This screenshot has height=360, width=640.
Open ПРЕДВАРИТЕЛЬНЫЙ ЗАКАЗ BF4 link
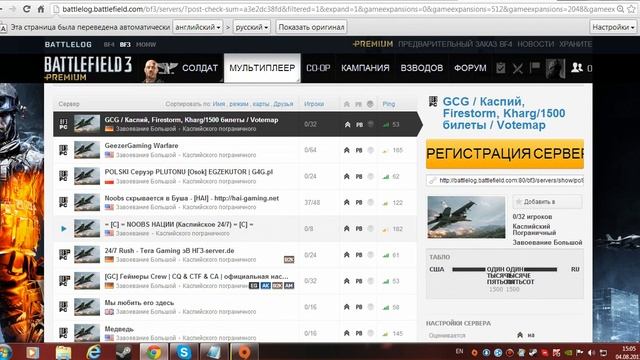pos(455,44)
